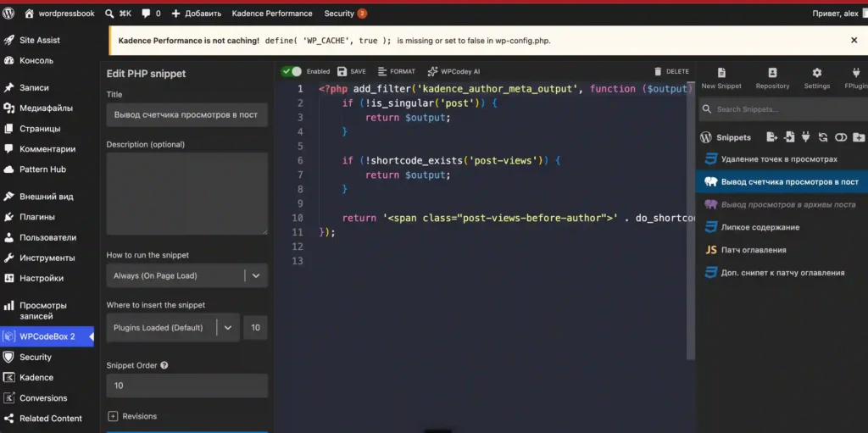Open the Внешний вид appearance icon
Screen dimensions: 868x433
[8, 197]
